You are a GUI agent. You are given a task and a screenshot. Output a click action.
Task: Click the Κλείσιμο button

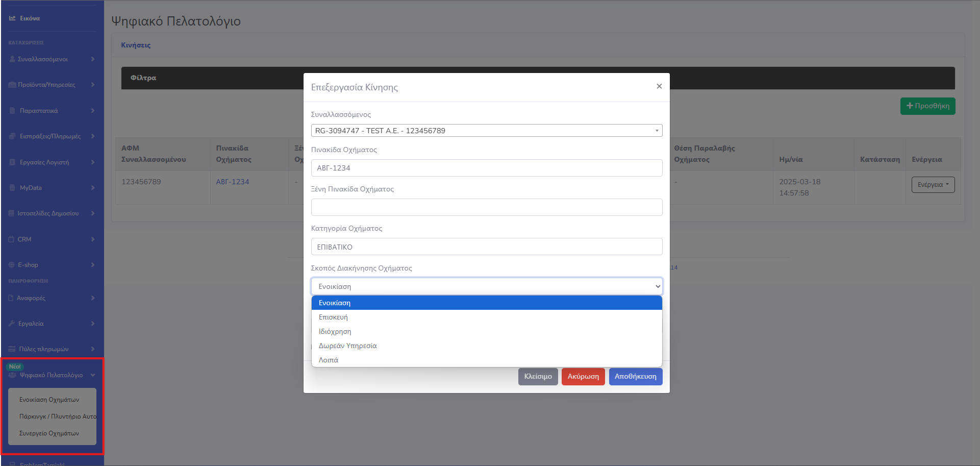538,377
